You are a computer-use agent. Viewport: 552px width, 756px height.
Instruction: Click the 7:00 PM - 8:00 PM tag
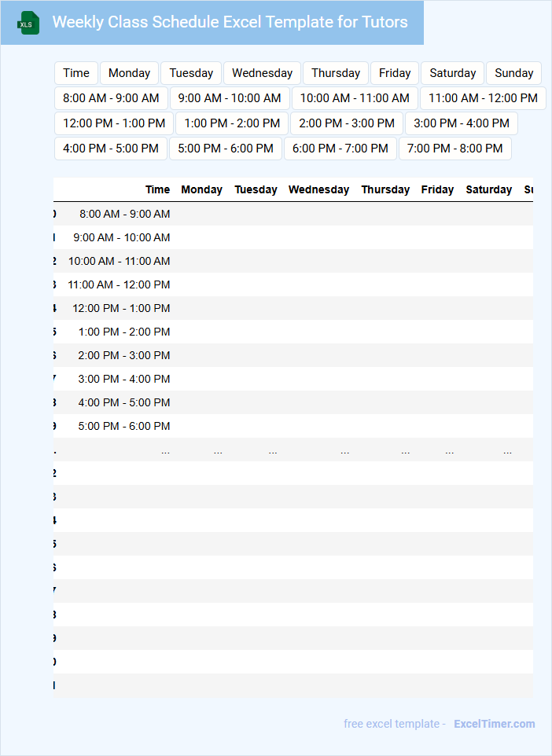[455, 149]
